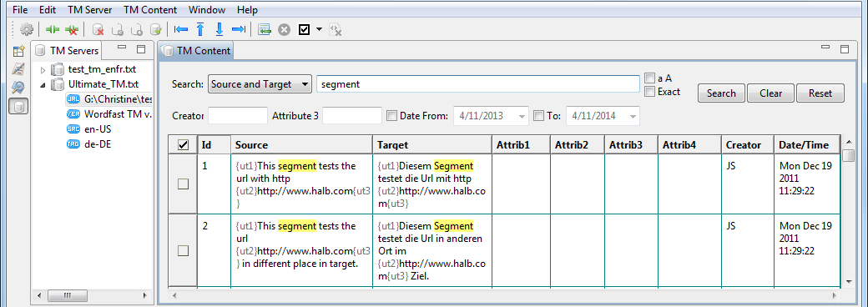
Task: Click the Reset button
Action: [820, 93]
